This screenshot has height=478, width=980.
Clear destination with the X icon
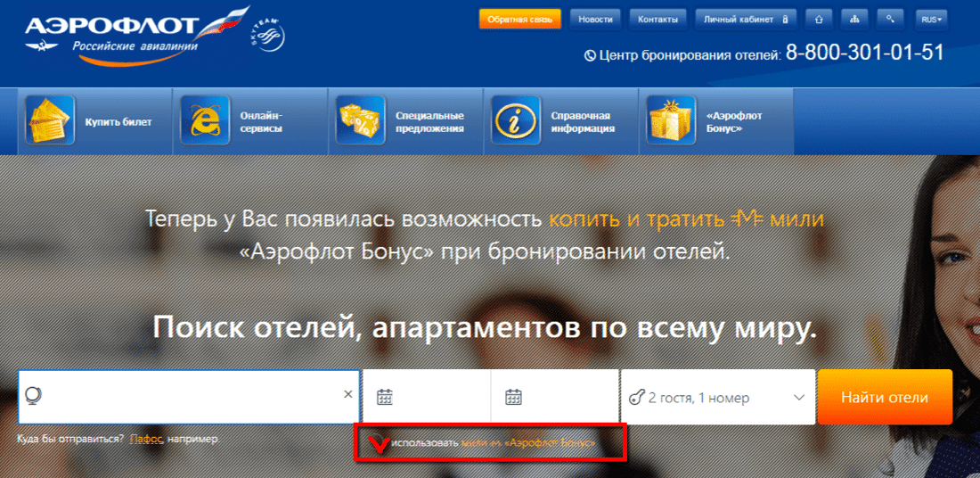(x=348, y=394)
